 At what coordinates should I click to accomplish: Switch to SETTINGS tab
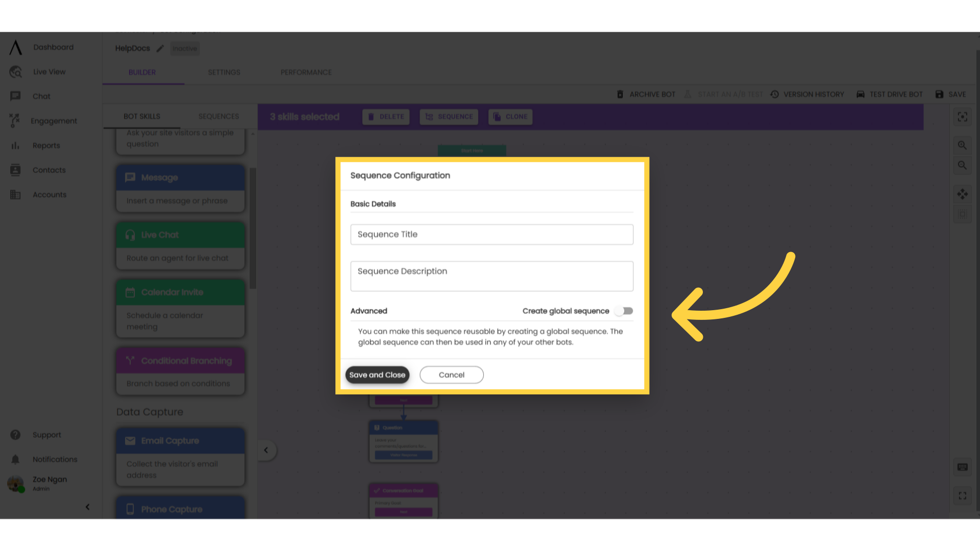tap(224, 72)
